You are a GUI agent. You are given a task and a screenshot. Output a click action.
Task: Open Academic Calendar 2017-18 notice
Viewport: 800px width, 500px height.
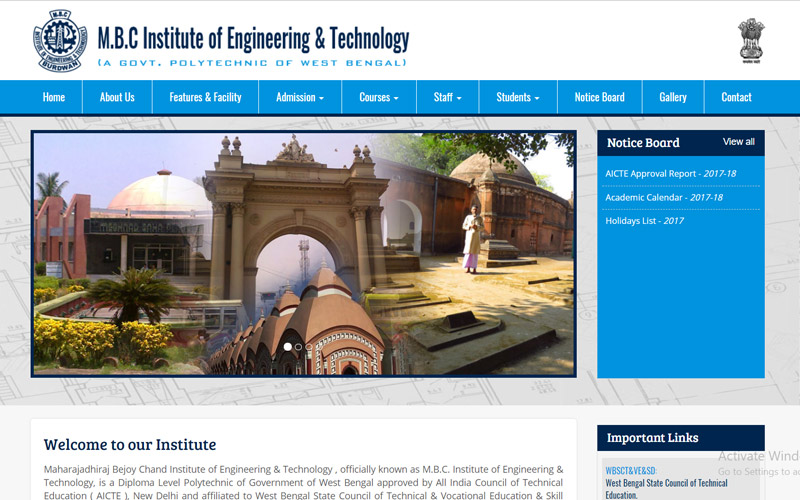tap(663, 197)
